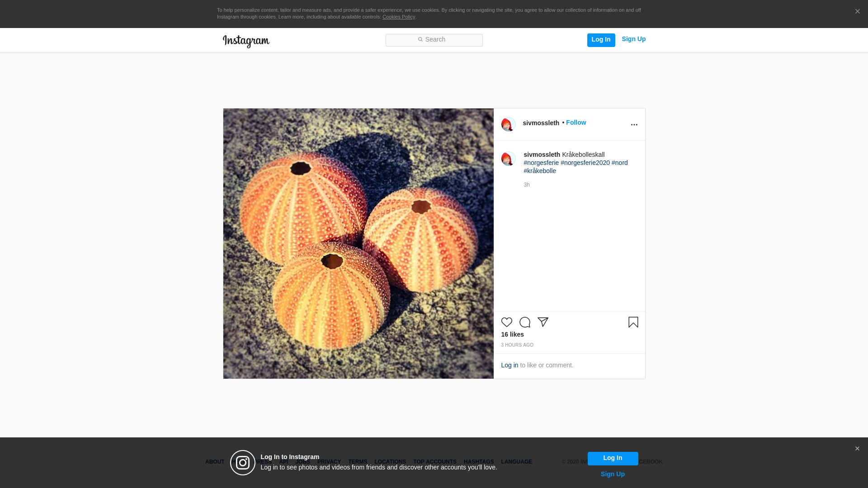Screen dimensions: 868x488
Task: Dismiss the cookie notice banner
Action: pos(857,12)
